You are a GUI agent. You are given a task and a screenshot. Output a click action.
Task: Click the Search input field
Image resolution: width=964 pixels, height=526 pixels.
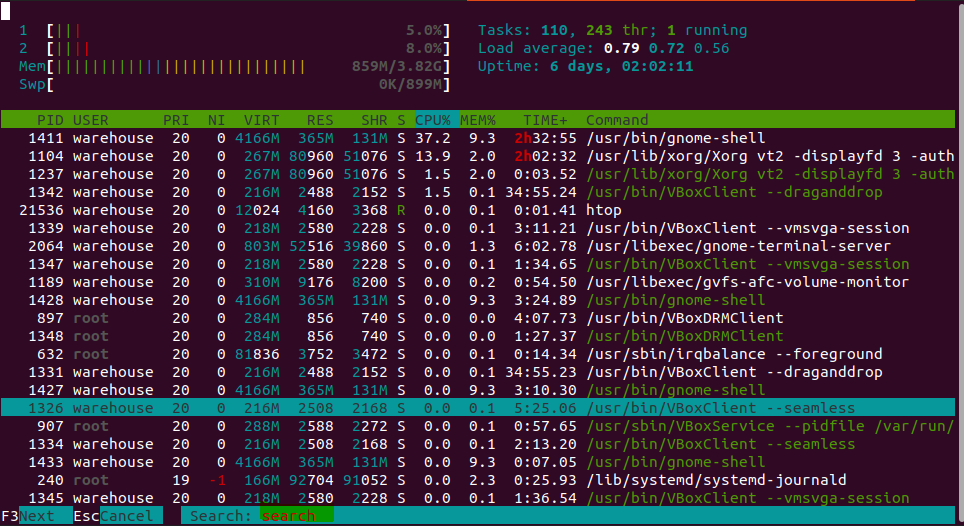[297, 516]
